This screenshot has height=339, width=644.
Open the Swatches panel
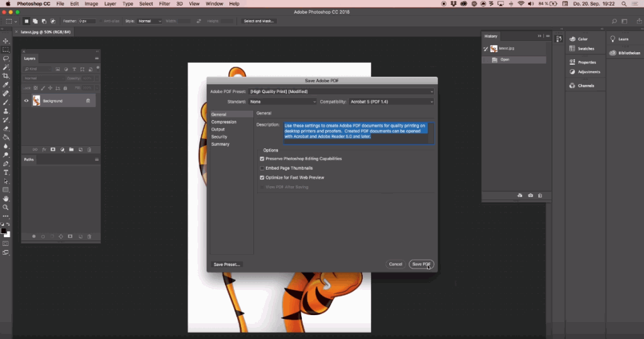point(582,48)
